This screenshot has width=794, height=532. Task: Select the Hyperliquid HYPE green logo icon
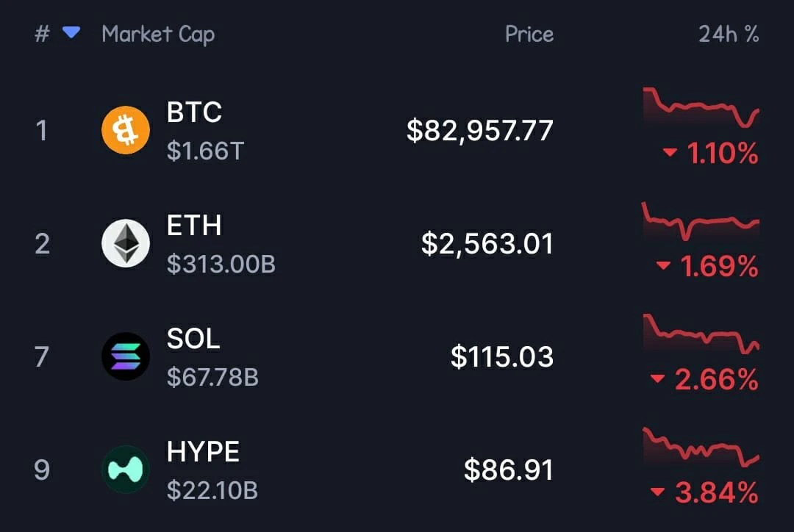[126, 470]
